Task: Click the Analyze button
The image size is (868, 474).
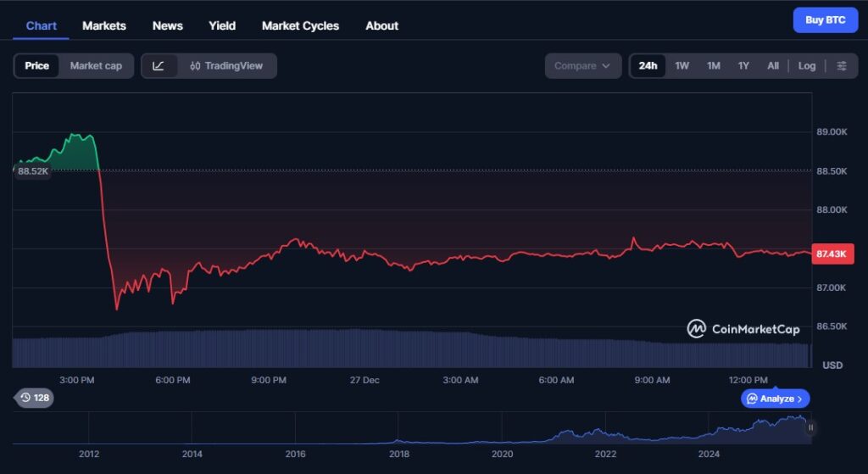Action: 775,399
